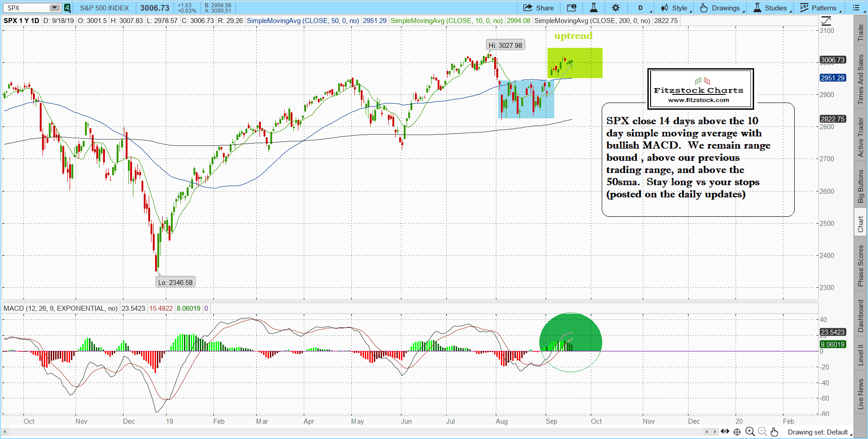This screenshot has height=439, width=868.
Task: Open the Style menu
Action: tap(675, 8)
